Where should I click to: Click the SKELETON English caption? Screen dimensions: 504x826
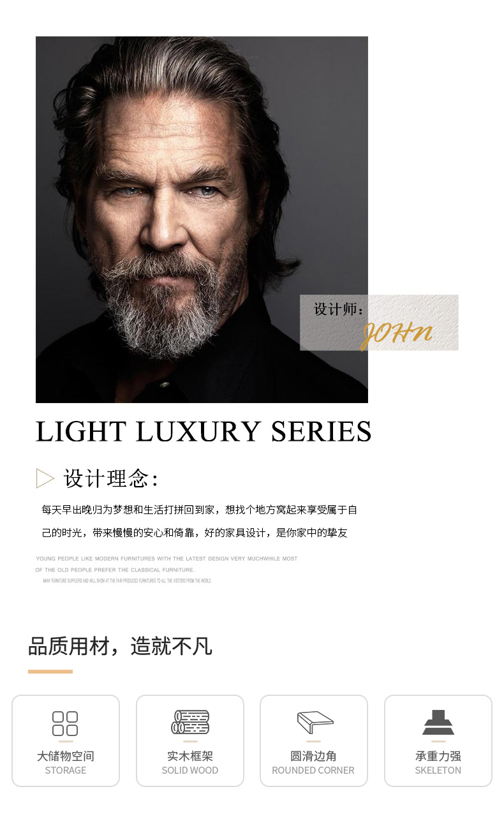tap(438, 771)
